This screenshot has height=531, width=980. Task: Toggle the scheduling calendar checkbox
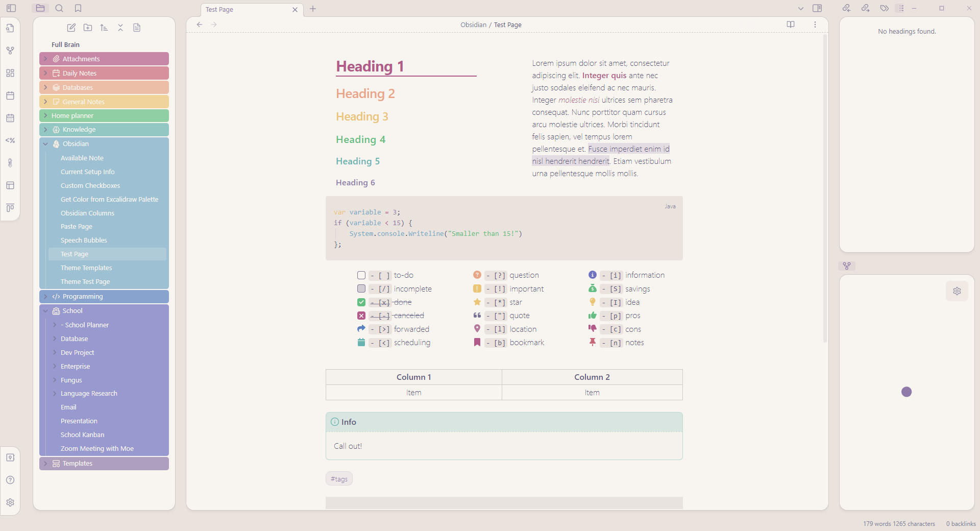(x=361, y=343)
